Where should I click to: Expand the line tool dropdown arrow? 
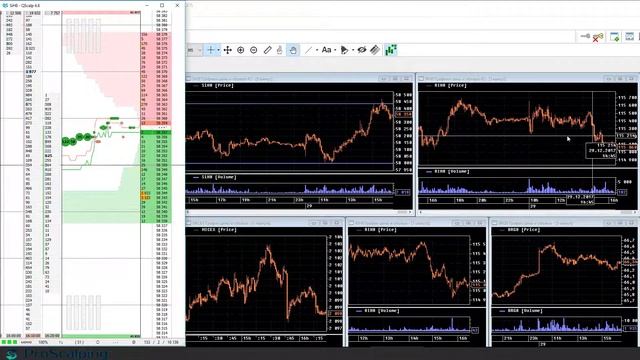coord(317,50)
